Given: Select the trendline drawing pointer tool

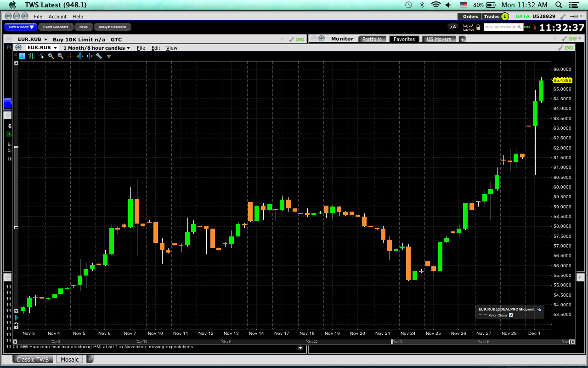Looking at the screenshot, I should click(x=41, y=56).
